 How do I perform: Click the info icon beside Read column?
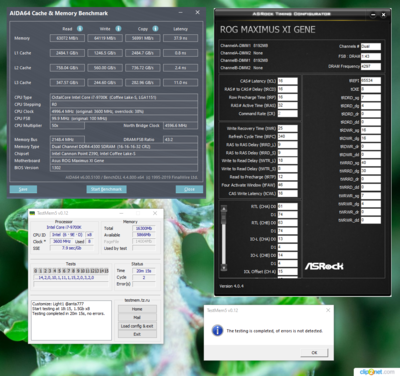click(x=80, y=29)
